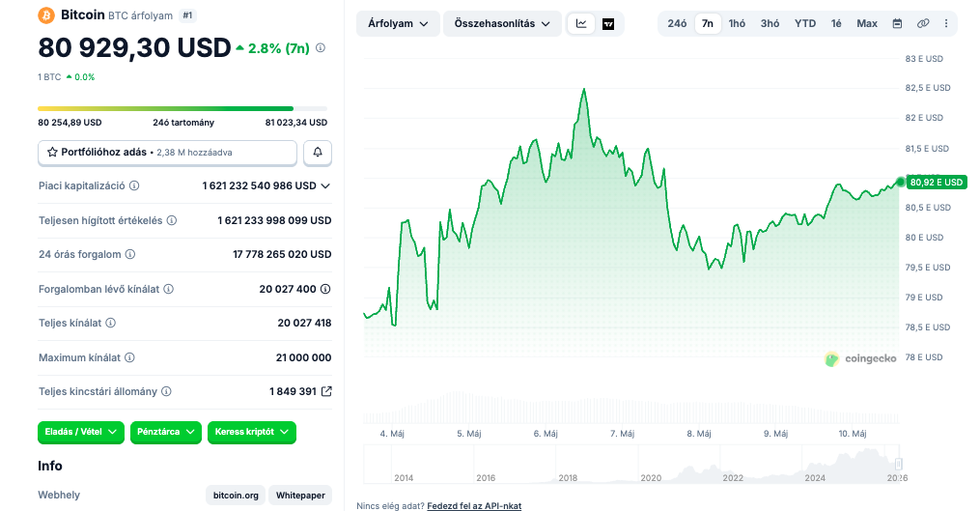Expand the Árfolyam dropdown

[398, 24]
